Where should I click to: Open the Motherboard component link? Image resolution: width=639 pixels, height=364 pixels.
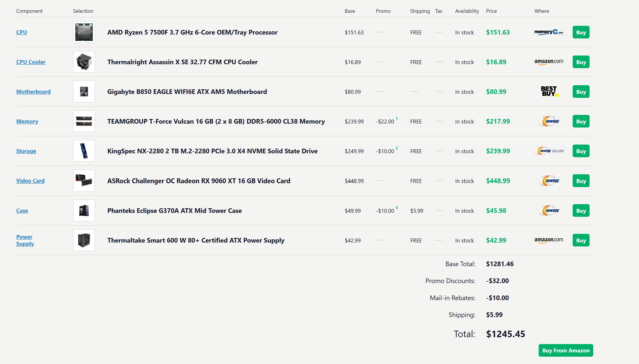(x=33, y=92)
